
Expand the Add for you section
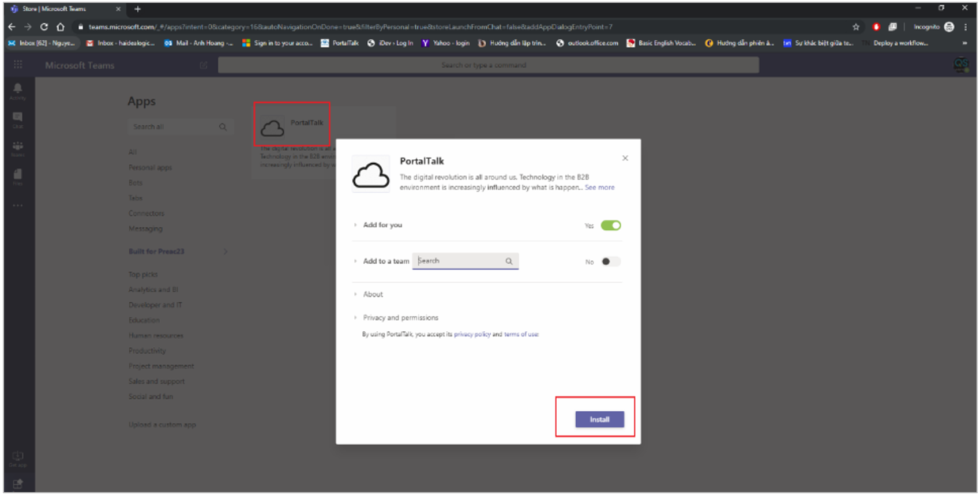click(x=355, y=225)
